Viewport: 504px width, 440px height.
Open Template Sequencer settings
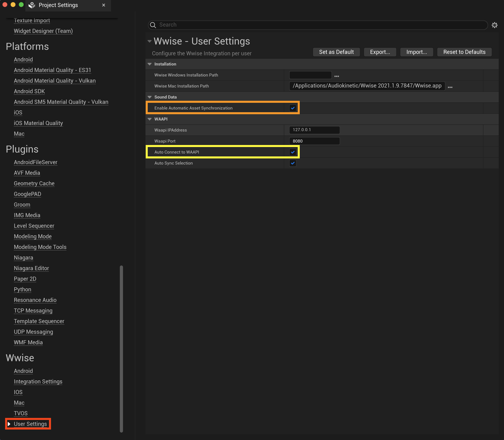pyautogui.click(x=39, y=321)
